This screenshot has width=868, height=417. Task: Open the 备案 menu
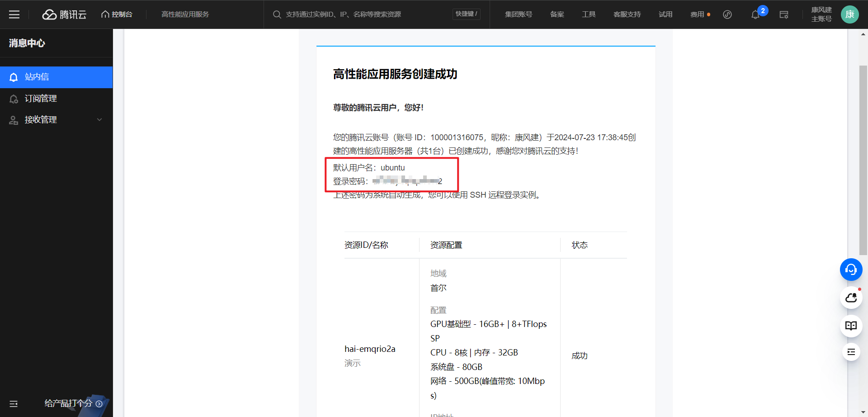[557, 14]
